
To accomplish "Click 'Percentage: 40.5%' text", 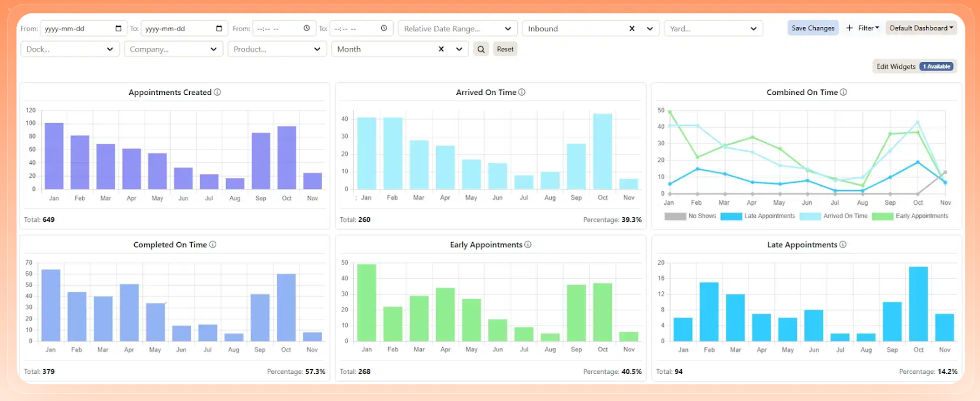I will coord(612,372).
